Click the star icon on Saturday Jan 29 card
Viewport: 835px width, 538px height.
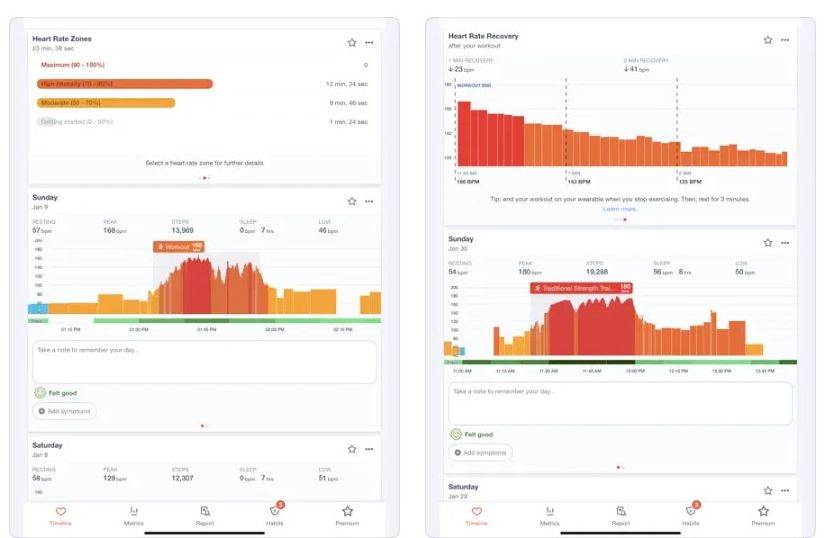point(768,490)
